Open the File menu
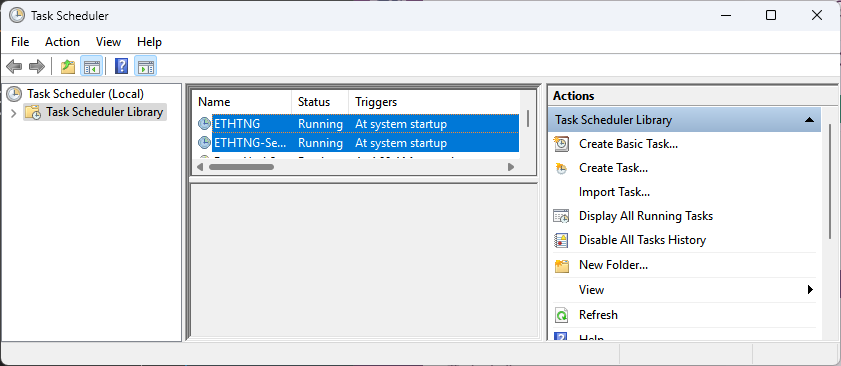 click(20, 42)
